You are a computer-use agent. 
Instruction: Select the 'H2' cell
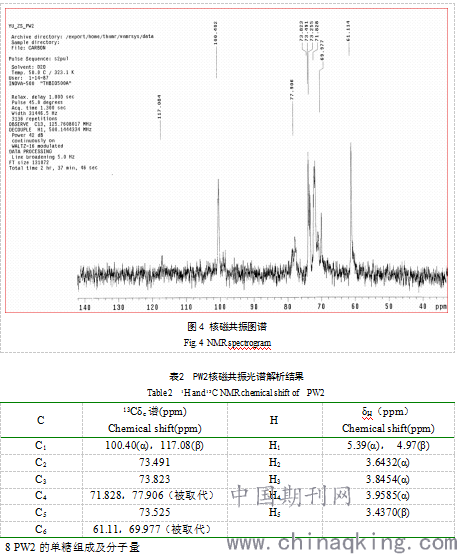point(274,462)
